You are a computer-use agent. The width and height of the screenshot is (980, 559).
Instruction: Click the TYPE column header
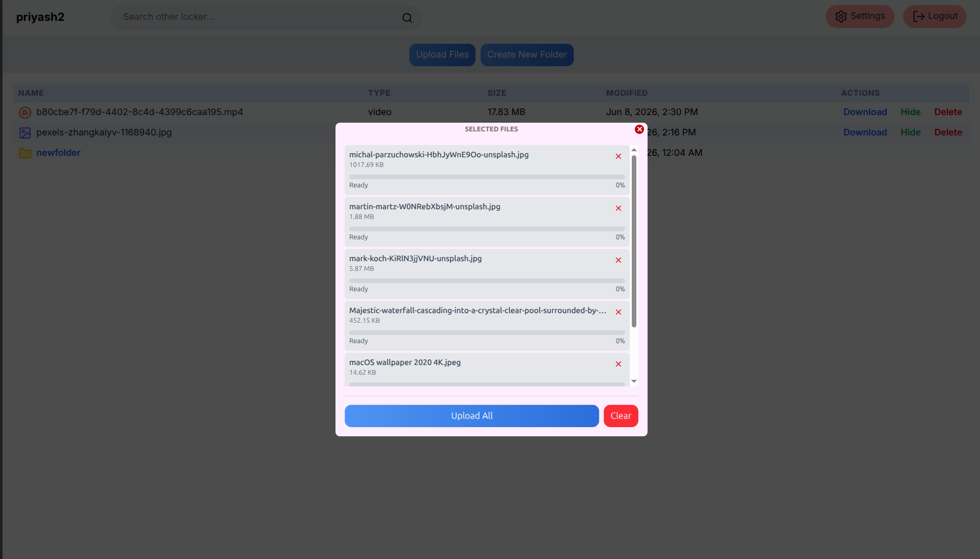[379, 93]
